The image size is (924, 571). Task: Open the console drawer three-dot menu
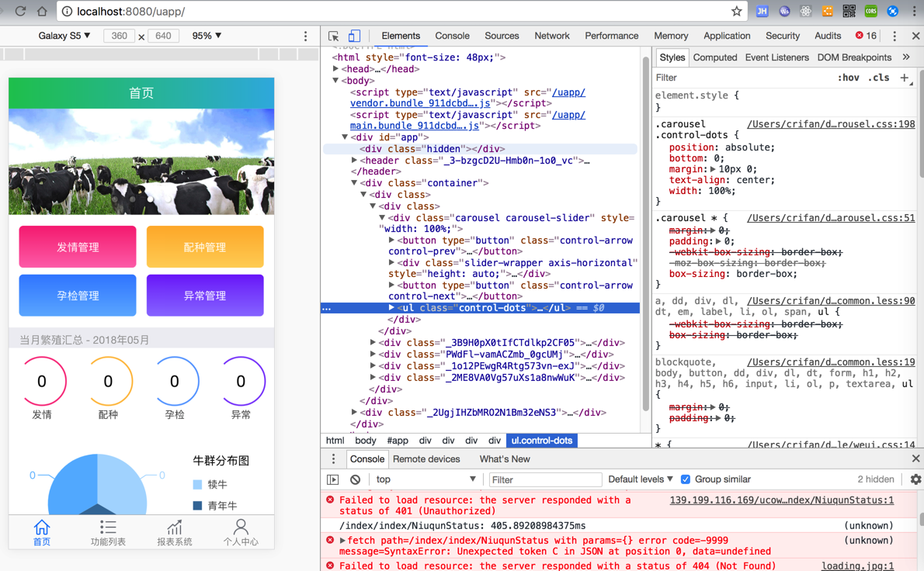[334, 459]
